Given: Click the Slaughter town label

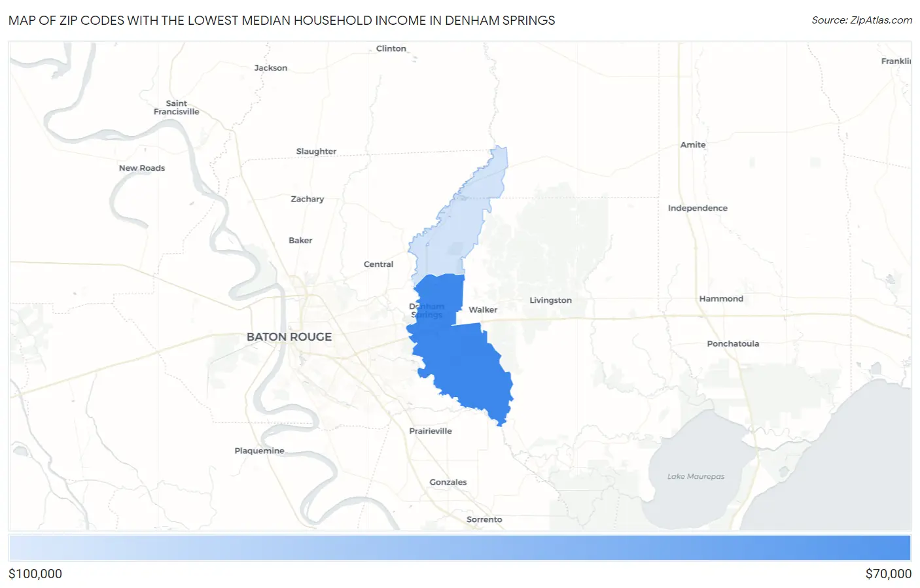Looking at the screenshot, I should [316, 151].
